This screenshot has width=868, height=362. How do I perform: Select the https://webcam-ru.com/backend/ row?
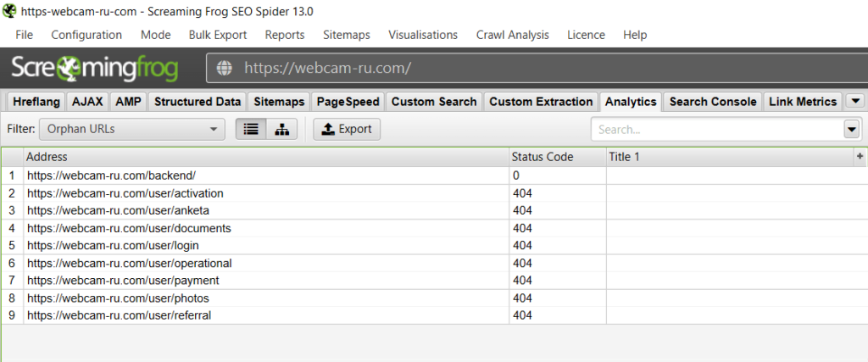click(434, 175)
